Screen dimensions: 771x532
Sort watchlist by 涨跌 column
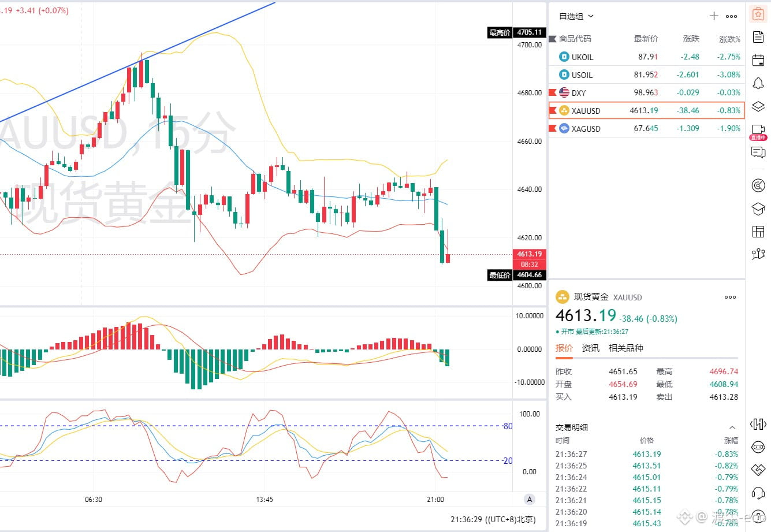[x=691, y=39]
